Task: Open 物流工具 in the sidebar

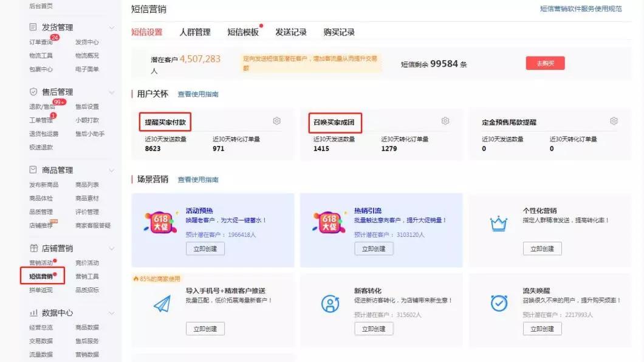Action: pos(41,55)
